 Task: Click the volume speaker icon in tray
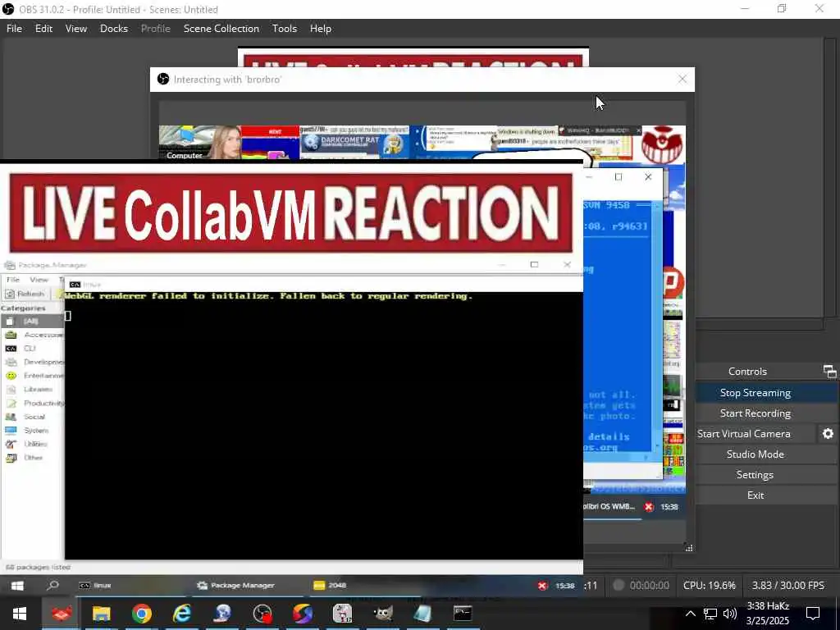(x=729, y=614)
